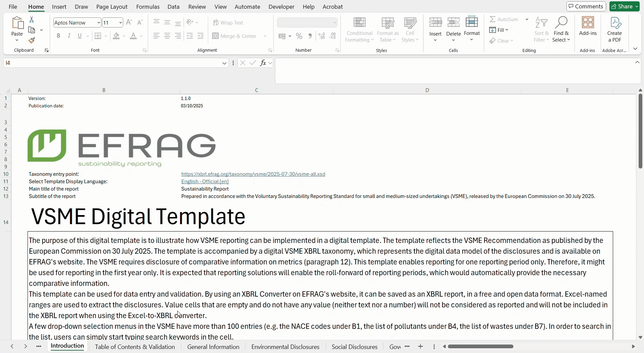Open the xbrl.efrag.org taxonomy hyperlink
The image size is (644, 353).
tap(253, 174)
